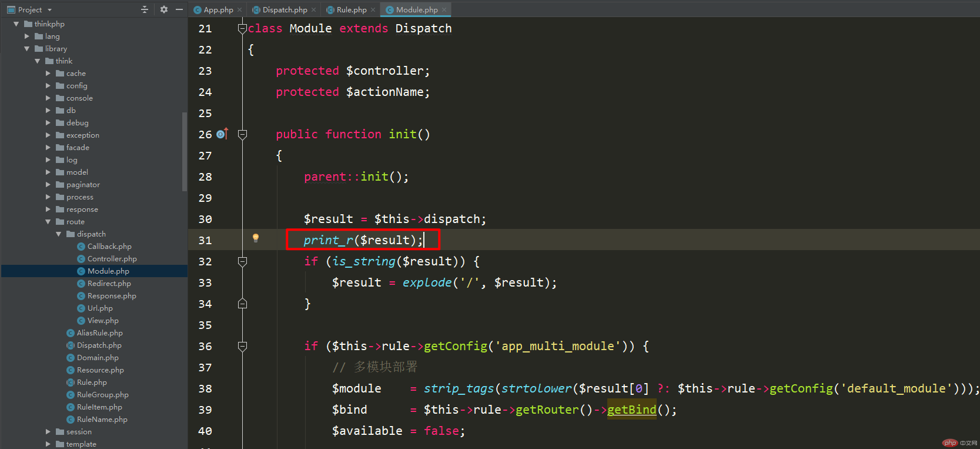
Task: Close the Rule.php tab
Action: (373, 10)
